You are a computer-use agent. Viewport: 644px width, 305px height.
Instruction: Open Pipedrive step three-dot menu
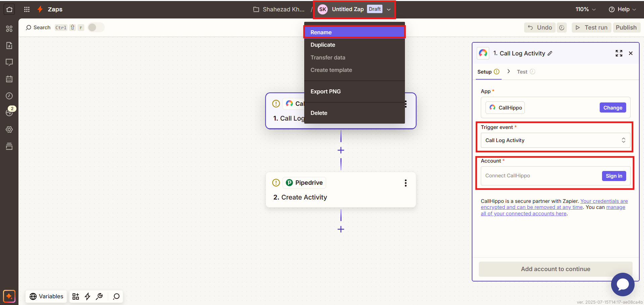pyautogui.click(x=406, y=183)
